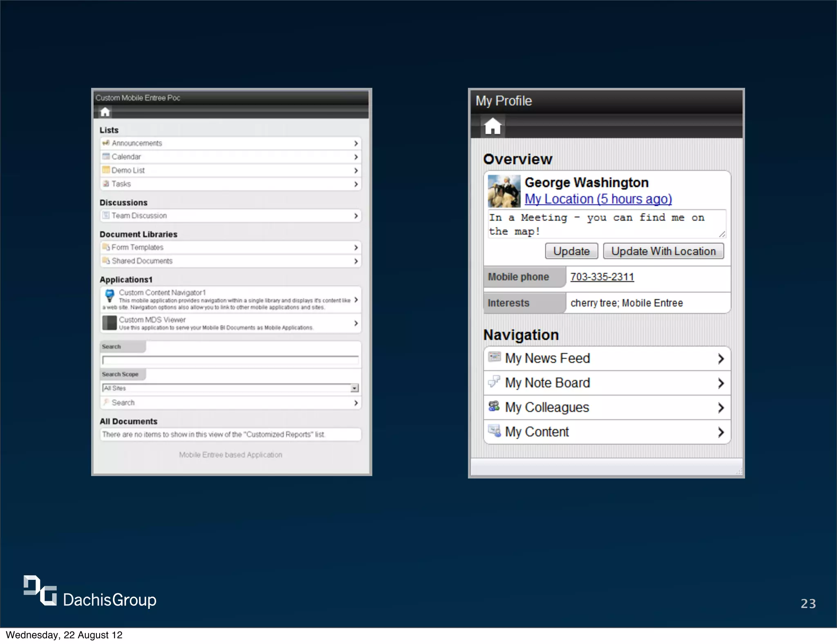The image size is (837, 644).
Task: Open the All Sites search scope dropdown
Action: tap(354, 388)
